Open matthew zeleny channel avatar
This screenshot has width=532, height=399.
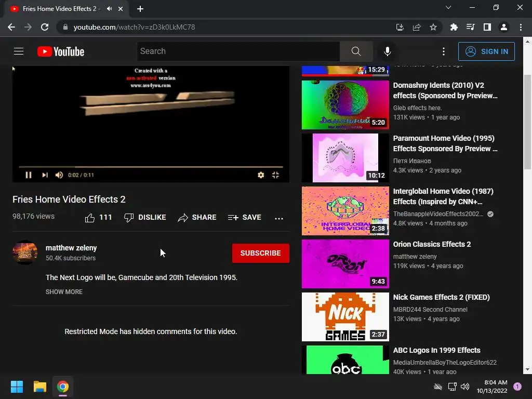click(x=25, y=252)
